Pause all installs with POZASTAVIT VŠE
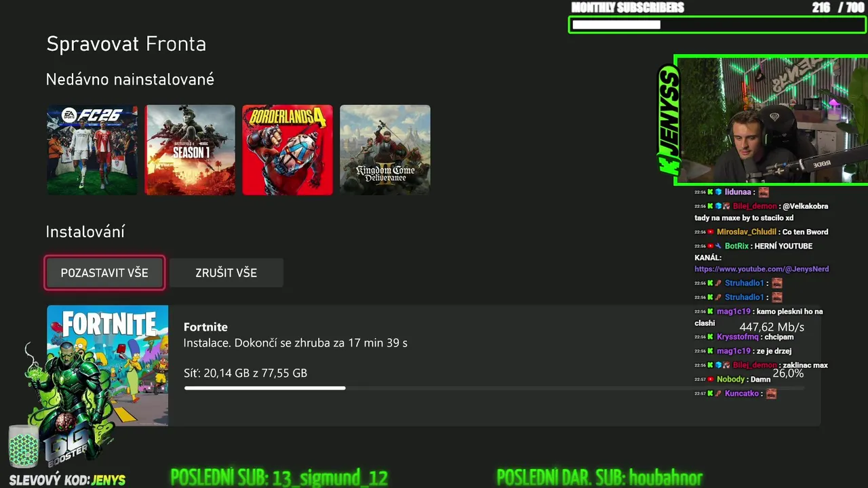The image size is (868, 488). [104, 272]
